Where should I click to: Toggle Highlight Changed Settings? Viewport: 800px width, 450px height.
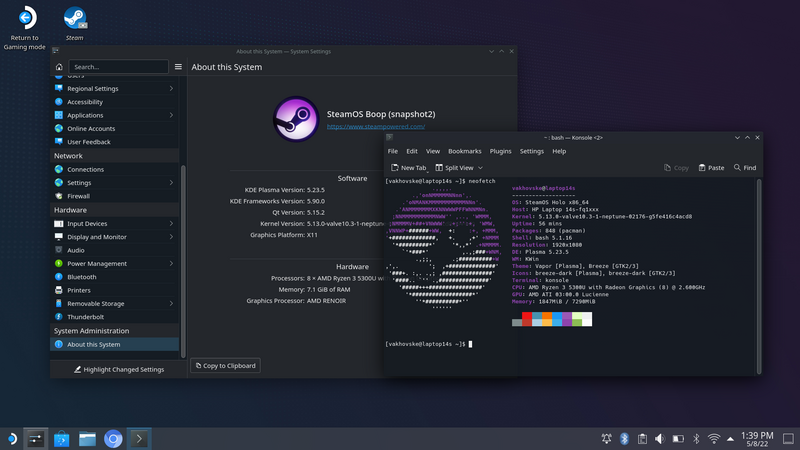click(x=118, y=369)
